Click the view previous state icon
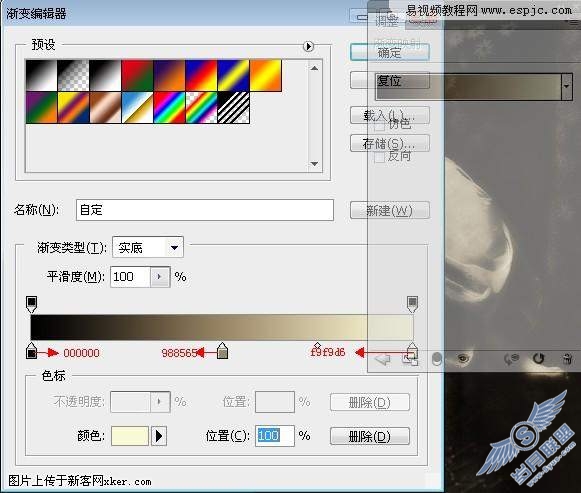 [511, 359]
